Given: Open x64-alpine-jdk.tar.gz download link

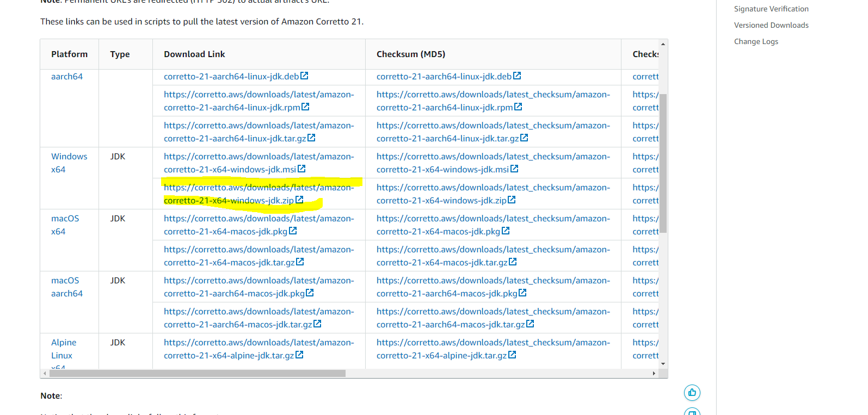Looking at the screenshot, I should click(259, 349).
